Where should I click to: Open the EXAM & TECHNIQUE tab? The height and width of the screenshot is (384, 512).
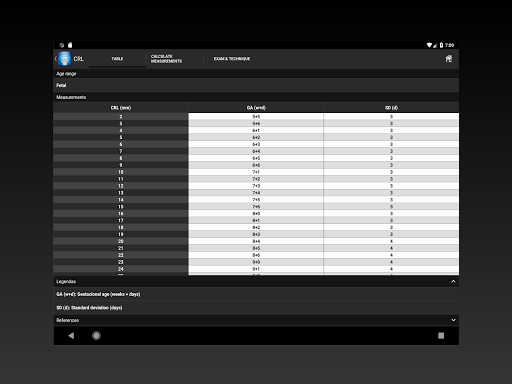[232, 59]
